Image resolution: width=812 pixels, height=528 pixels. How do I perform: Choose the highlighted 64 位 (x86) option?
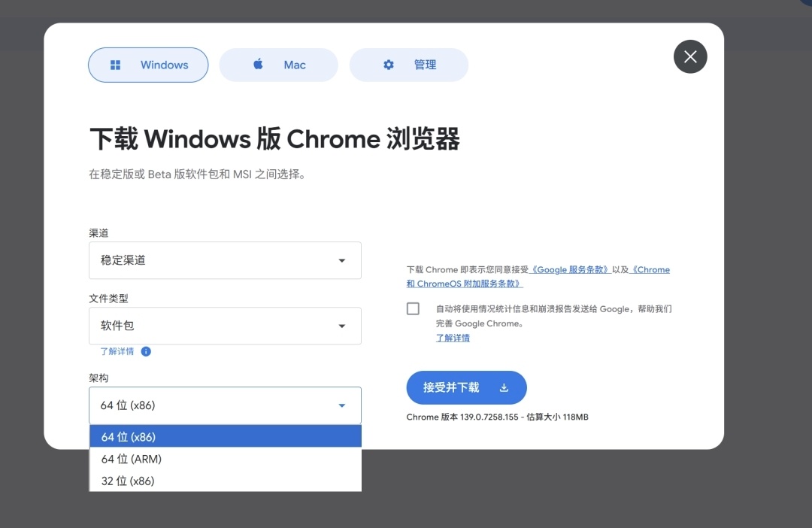point(226,436)
